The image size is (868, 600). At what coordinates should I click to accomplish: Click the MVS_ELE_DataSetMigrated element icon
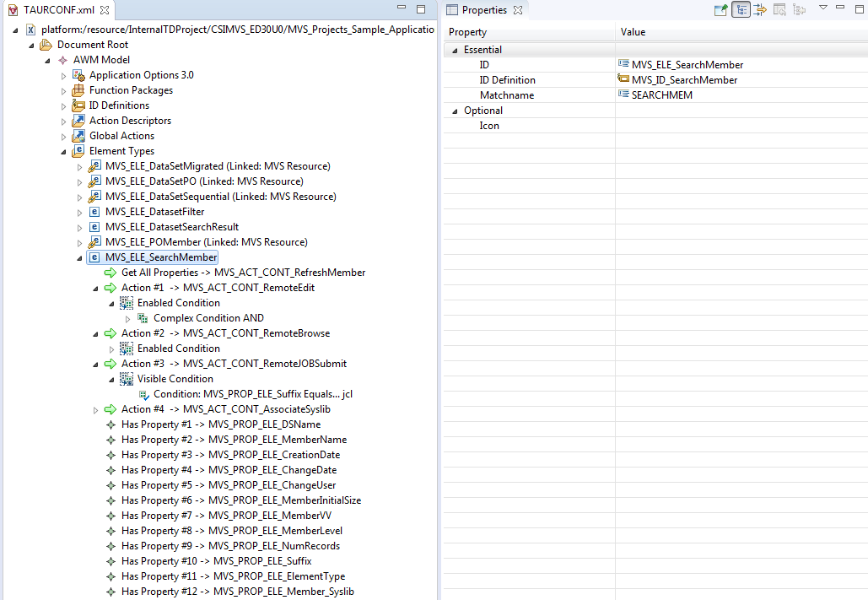pos(94,166)
